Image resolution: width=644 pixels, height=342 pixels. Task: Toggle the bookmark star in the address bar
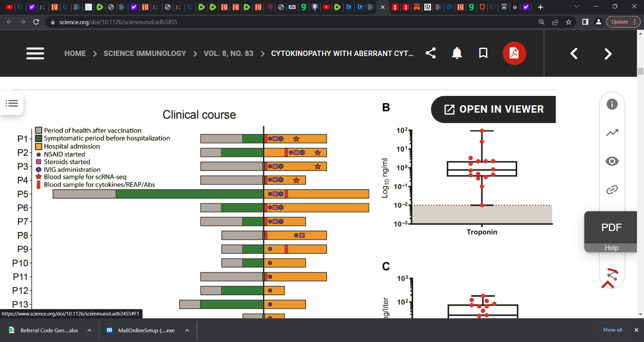coord(569,22)
